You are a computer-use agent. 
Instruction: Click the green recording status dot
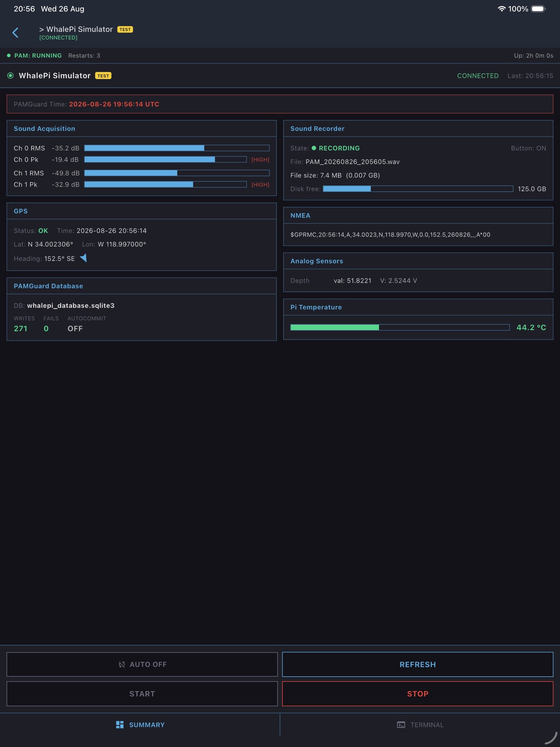(x=314, y=148)
